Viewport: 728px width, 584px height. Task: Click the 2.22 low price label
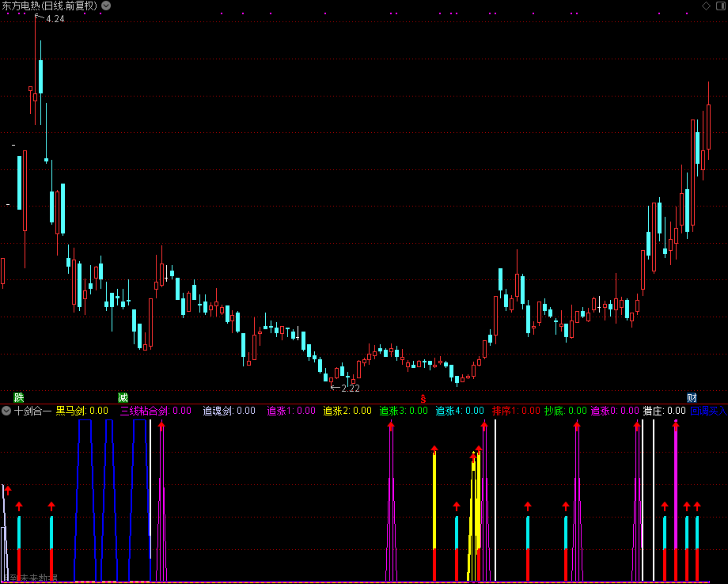(x=351, y=389)
